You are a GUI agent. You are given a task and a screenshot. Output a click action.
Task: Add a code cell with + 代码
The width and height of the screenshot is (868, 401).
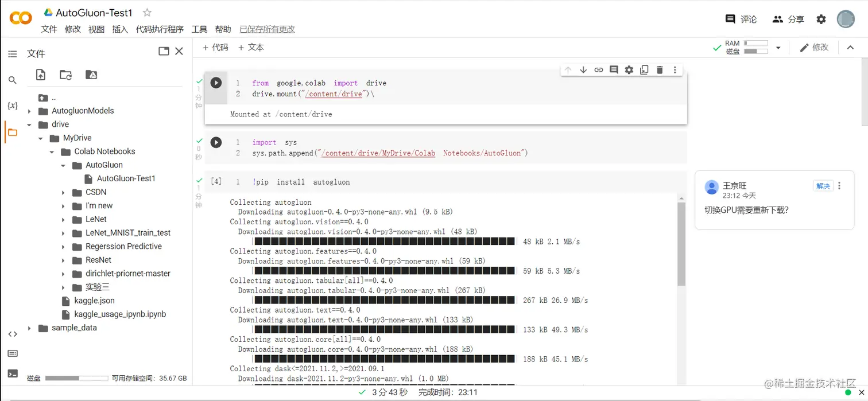pyautogui.click(x=215, y=48)
